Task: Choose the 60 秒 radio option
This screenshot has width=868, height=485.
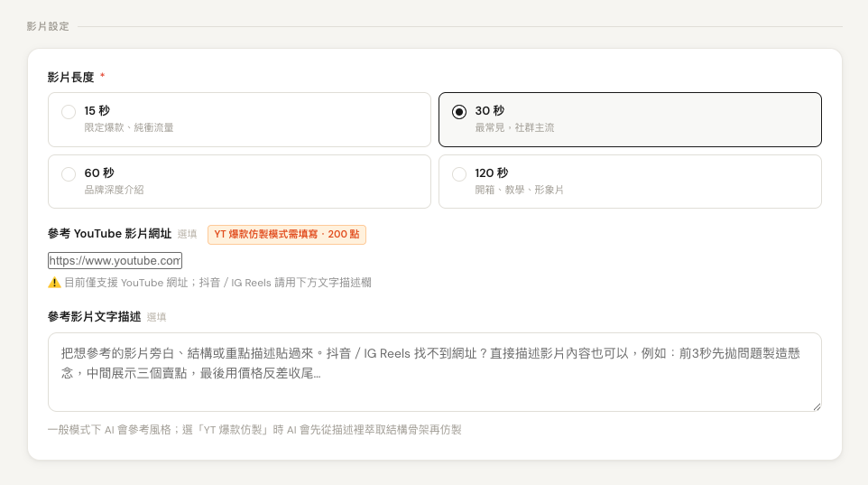Action: (x=69, y=174)
